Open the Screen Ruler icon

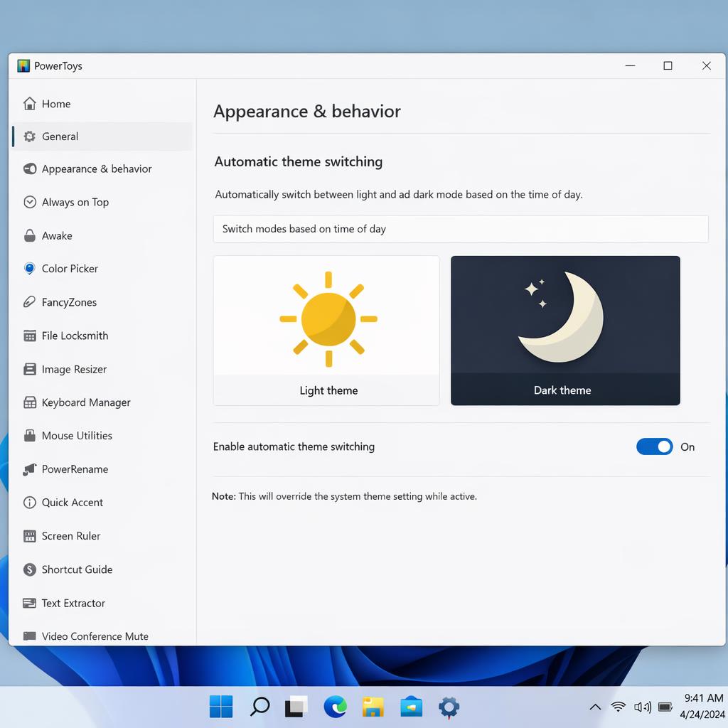(x=30, y=536)
